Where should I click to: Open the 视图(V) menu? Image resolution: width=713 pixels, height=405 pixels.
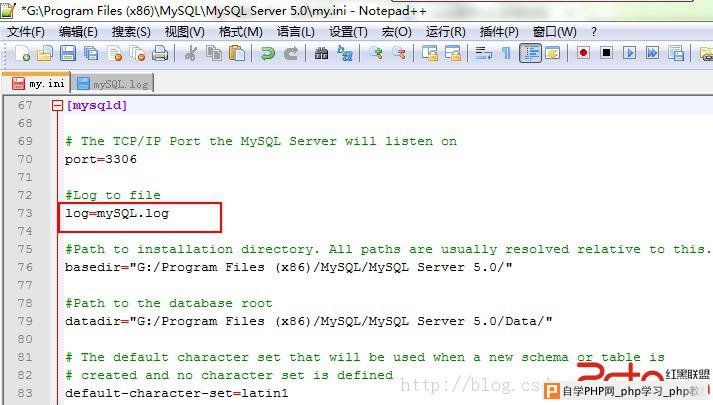pyautogui.click(x=185, y=32)
